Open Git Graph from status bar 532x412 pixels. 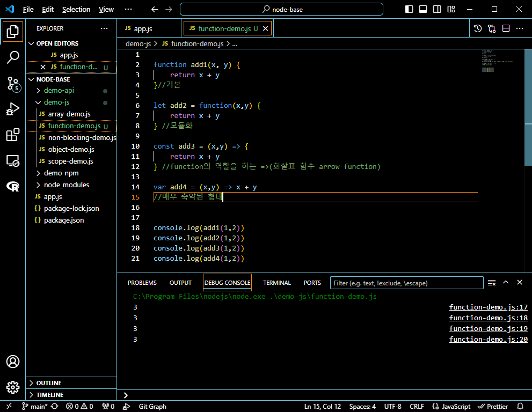[x=152, y=406]
